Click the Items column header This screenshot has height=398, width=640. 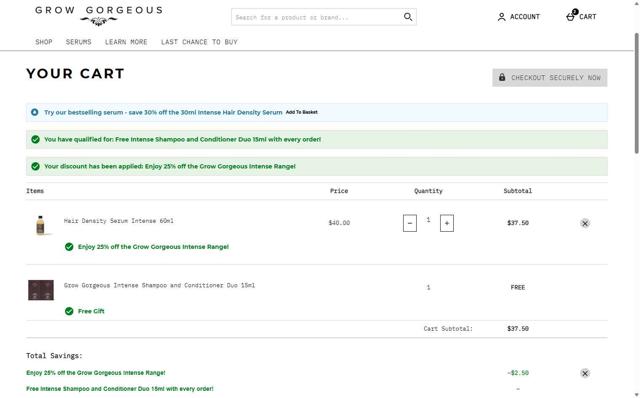(x=35, y=191)
